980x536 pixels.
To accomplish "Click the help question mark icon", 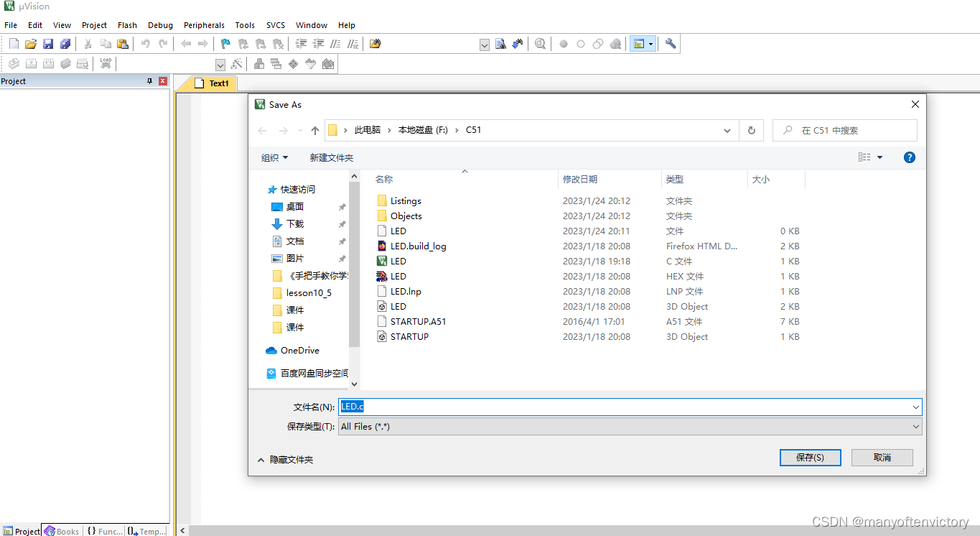I will (x=910, y=157).
